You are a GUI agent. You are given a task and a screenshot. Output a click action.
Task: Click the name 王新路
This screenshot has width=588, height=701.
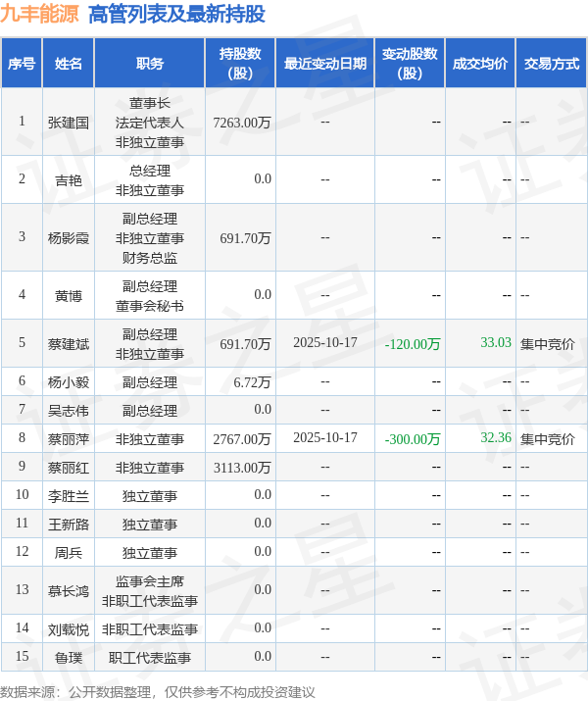pos(69,525)
